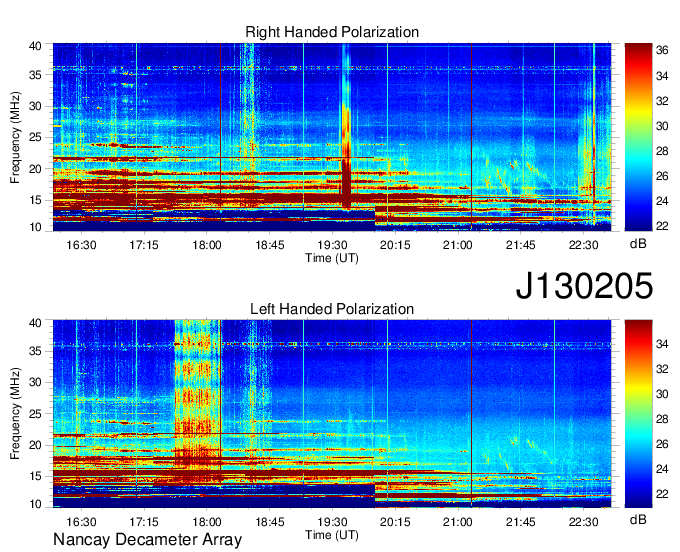
Task: Click 15 MHz tick on Right Handed frequency axis
Action: pos(35,200)
